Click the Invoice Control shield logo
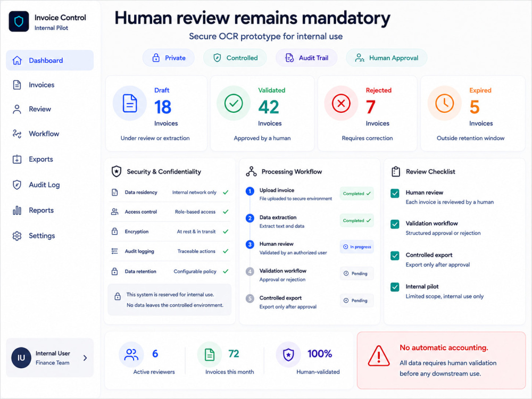 tap(19, 22)
